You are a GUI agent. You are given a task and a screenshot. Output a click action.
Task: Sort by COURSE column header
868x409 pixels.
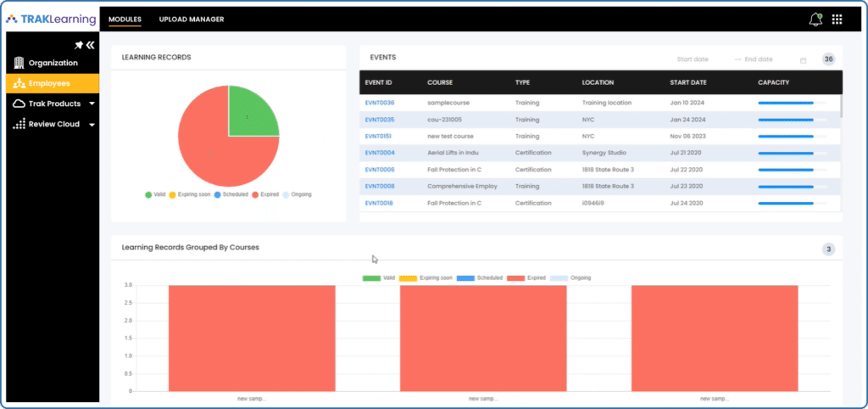440,82
